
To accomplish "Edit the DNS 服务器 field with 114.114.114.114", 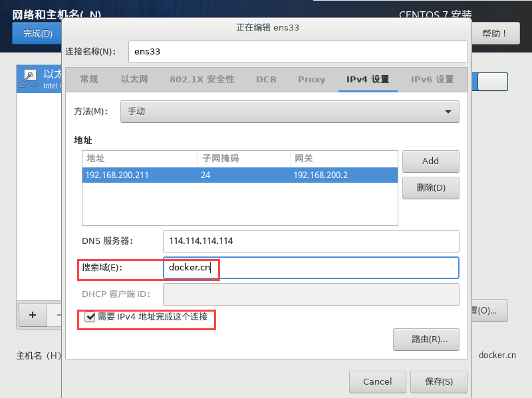I will (311, 241).
